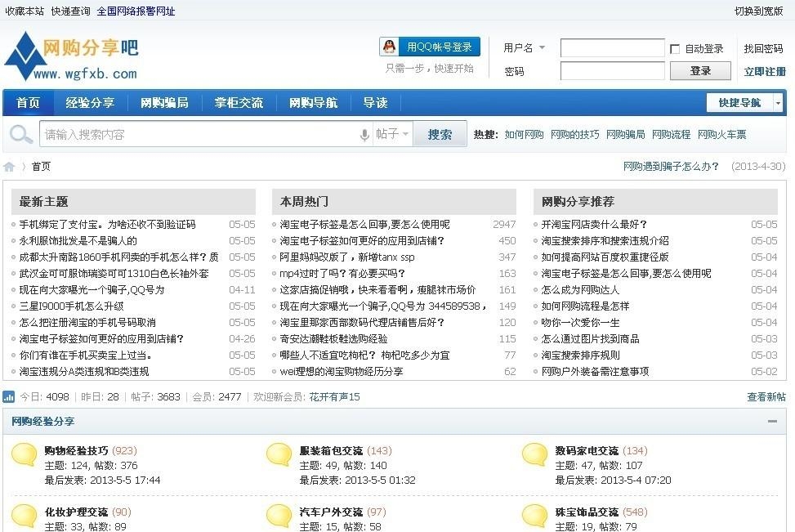
Task: Click the 网购分享吧 site logo
Action: point(69,57)
